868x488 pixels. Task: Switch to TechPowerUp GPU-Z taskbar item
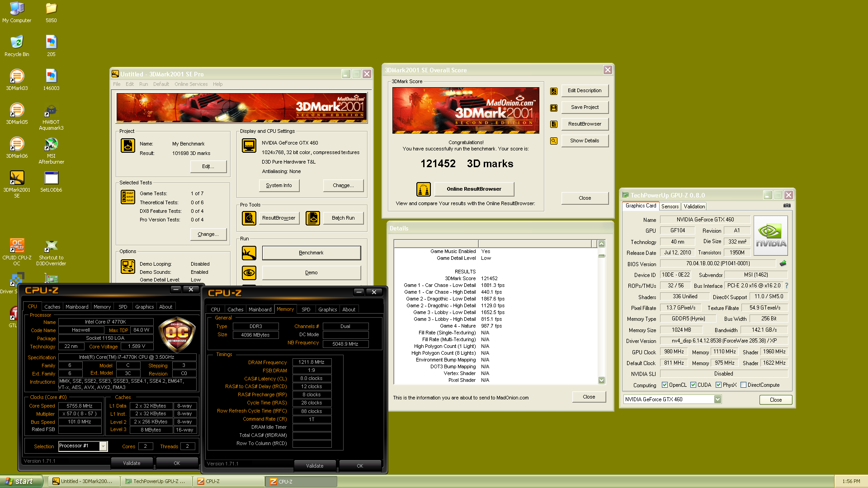coord(156,482)
